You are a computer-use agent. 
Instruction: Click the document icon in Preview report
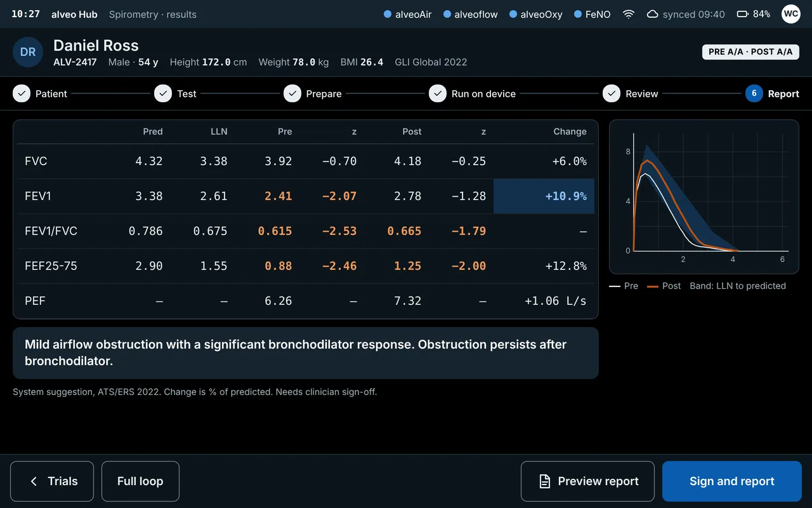point(544,481)
